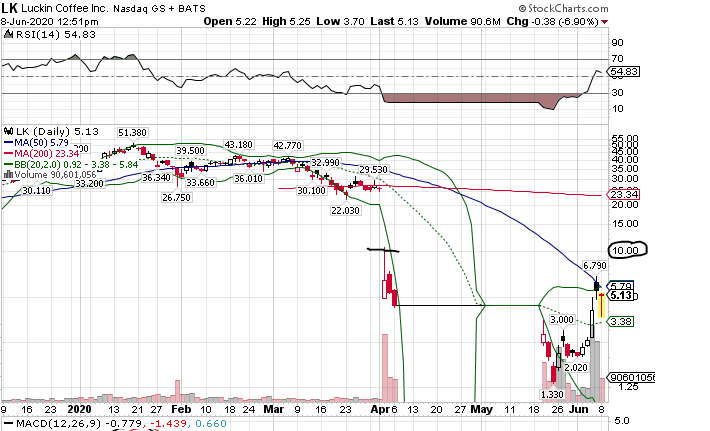Click the Apr month marker on date axis
The height and width of the screenshot is (431, 710).
coord(379,409)
